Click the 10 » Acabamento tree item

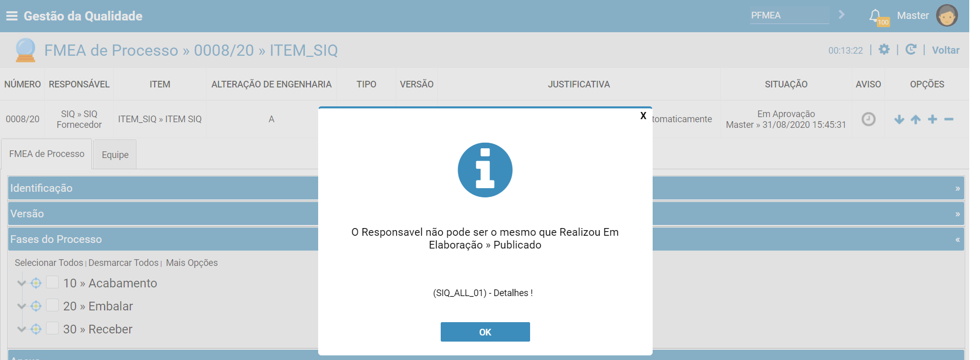pyautogui.click(x=110, y=283)
